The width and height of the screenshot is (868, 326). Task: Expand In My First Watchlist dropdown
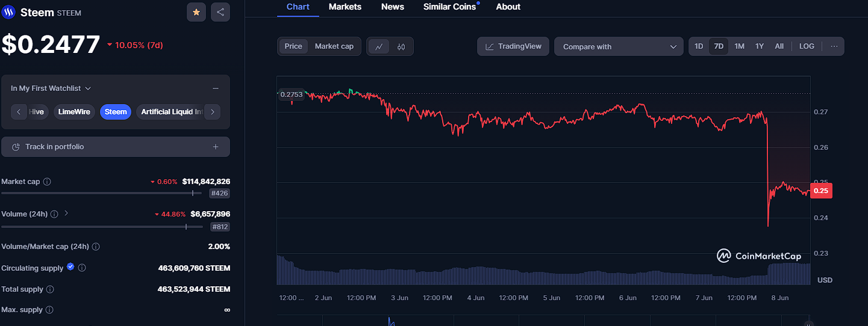pos(51,88)
